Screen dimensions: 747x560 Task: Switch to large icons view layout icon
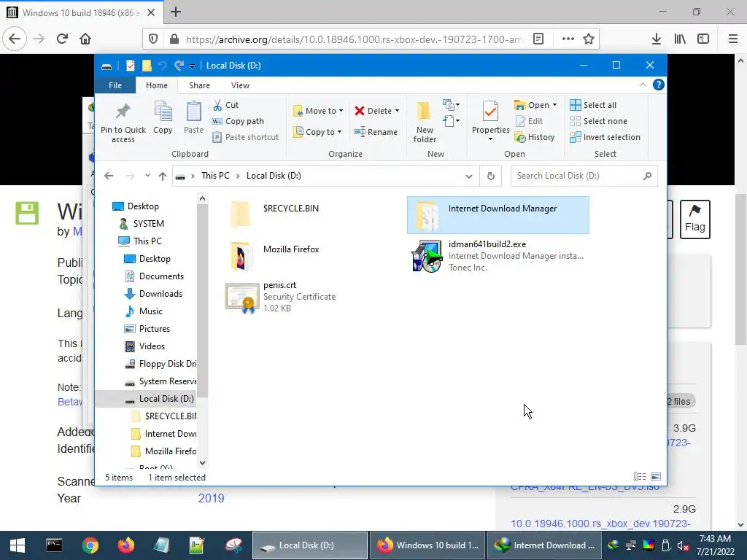pyautogui.click(x=656, y=476)
